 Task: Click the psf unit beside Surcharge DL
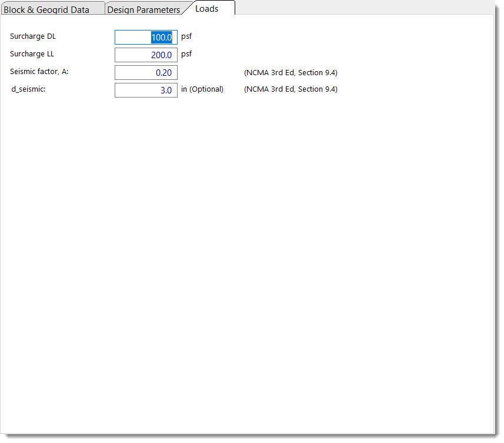(186, 36)
